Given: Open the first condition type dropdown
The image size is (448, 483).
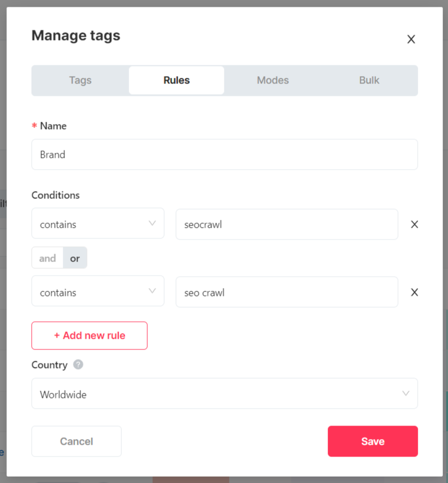Looking at the screenshot, I should [97, 224].
